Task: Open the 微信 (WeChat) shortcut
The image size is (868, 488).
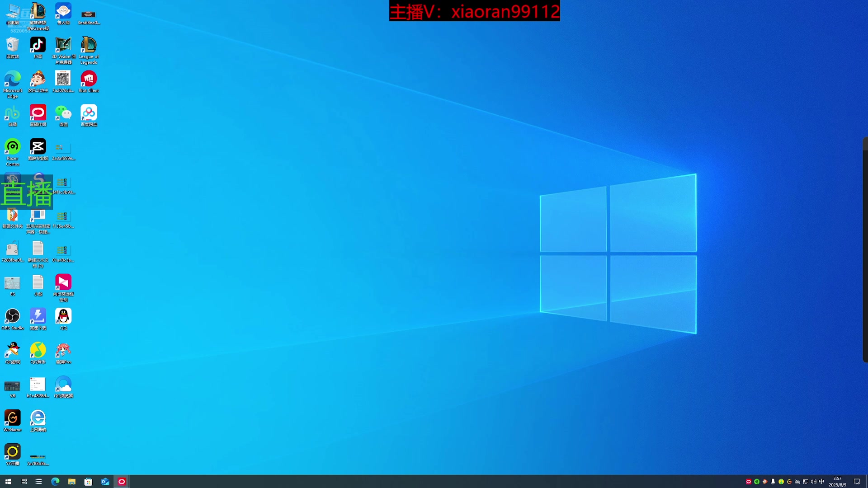Action: (63, 116)
